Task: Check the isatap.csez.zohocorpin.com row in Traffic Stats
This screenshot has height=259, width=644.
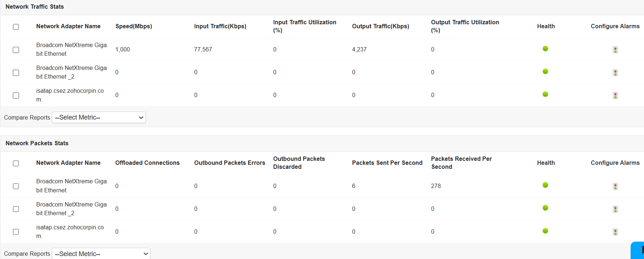Action: coord(16,95)
